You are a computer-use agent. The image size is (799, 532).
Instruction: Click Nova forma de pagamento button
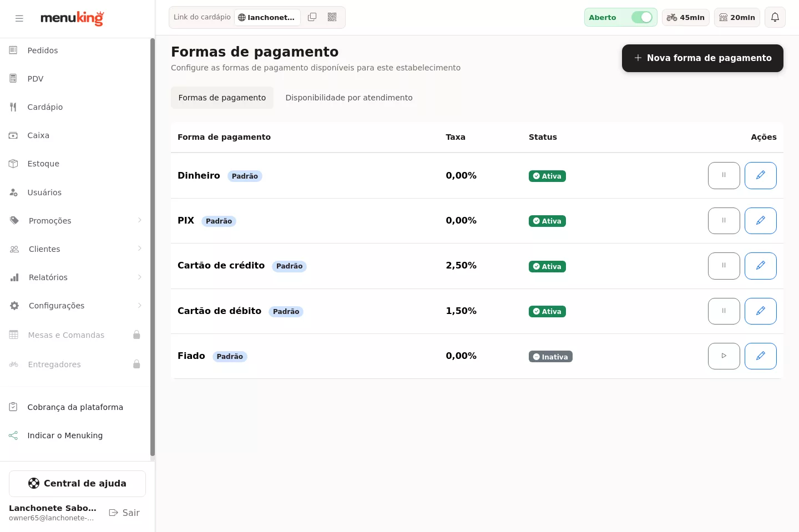[x=702, y=58]
